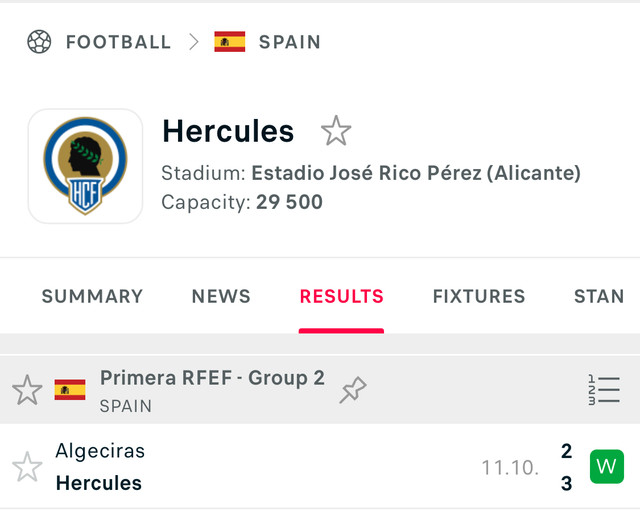This screenshot has height=519, width=640.
Task: Click the Hercules club crest logo
Action: (x=85, y=166)
